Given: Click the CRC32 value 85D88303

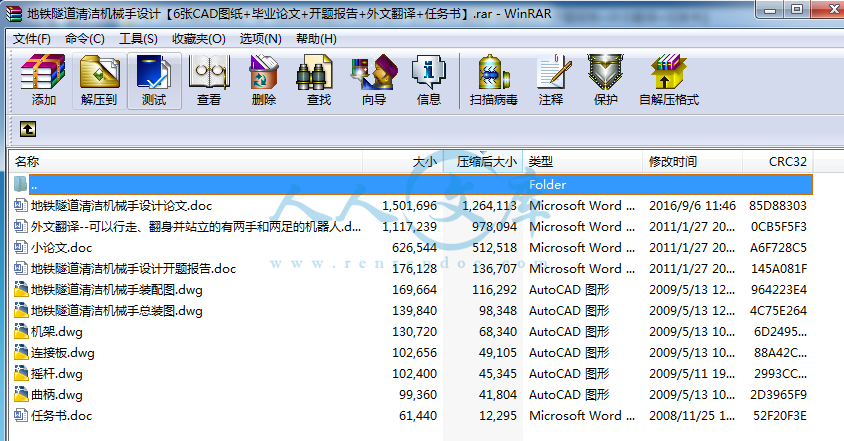Looking at the screenshot, I should coord(778,206).
